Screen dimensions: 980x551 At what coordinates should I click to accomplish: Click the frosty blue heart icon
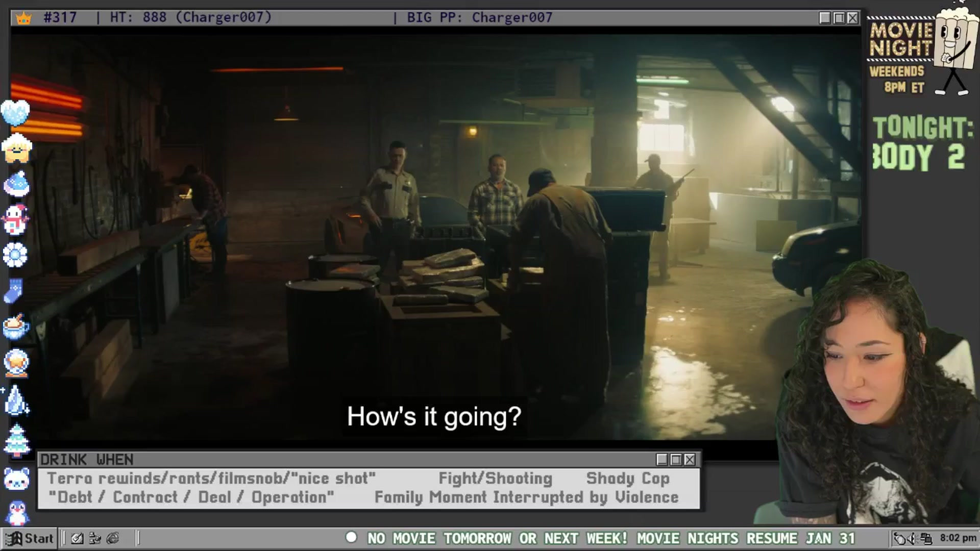tap(16, 112)
